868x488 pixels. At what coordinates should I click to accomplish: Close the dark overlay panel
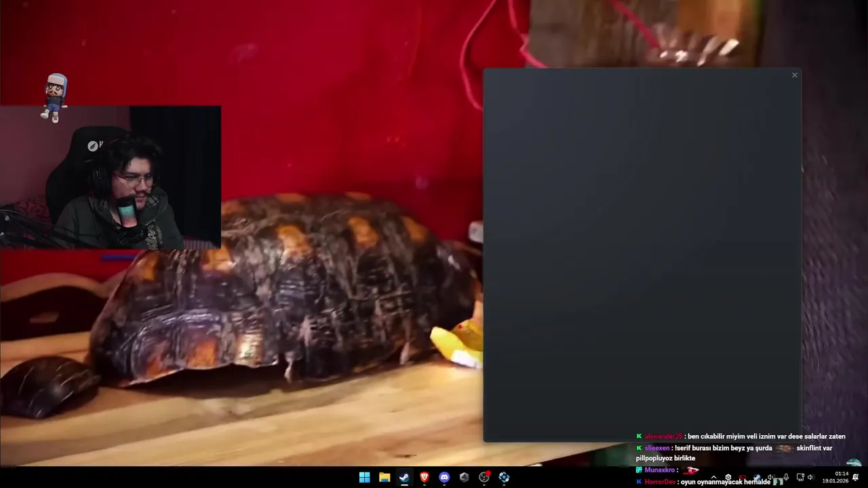coord(794,75)
